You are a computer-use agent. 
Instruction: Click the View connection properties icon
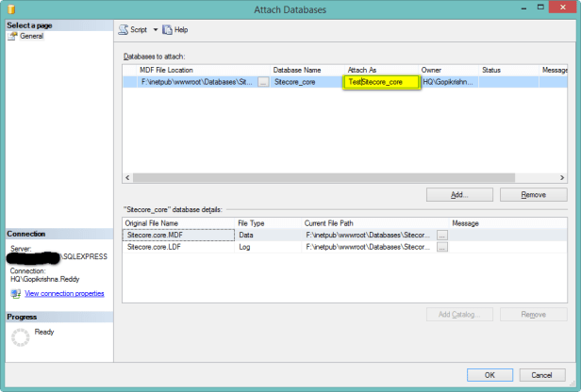pos(15,294)
